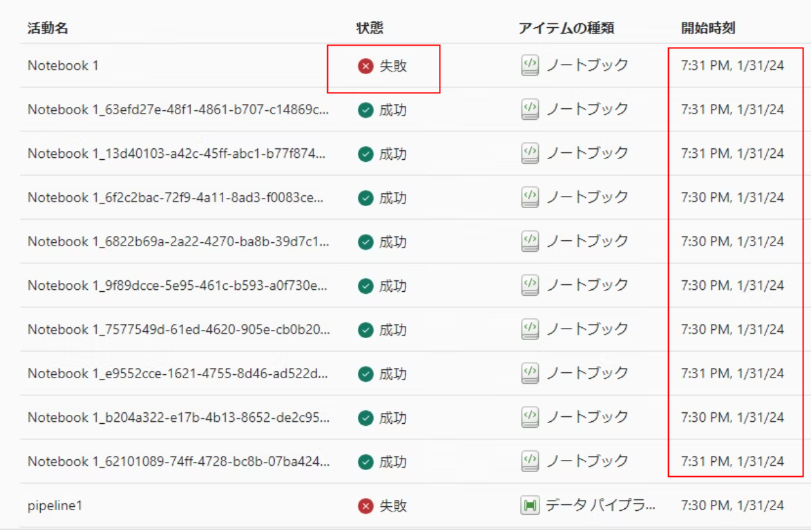Click ノートブック type text in 13d40103 row
The width and height of the screenshot is (811, 532).
[x=588, y=153]
